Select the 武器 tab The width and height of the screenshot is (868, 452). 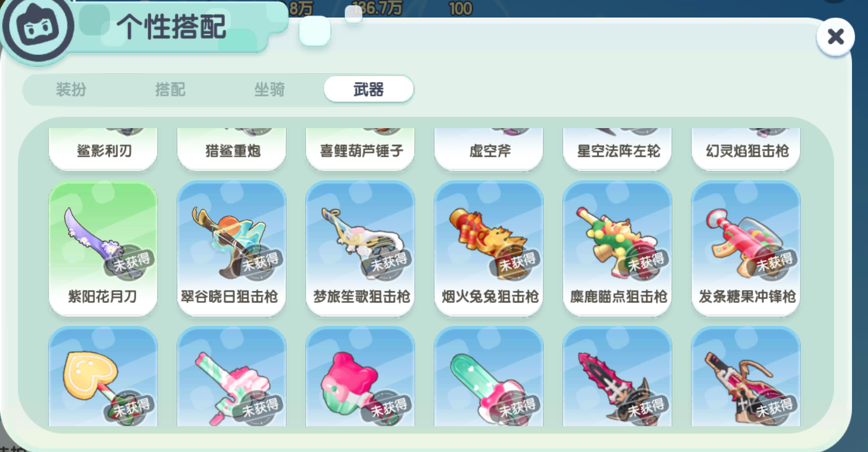pos(369,89)
